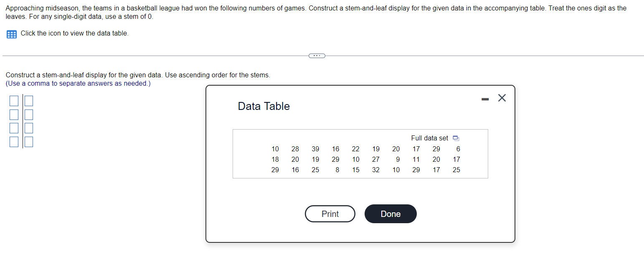Click the minimize icon on the Data Table dialog
The height and width of the screenshot is (275, 644).
(x=485, y=98)
